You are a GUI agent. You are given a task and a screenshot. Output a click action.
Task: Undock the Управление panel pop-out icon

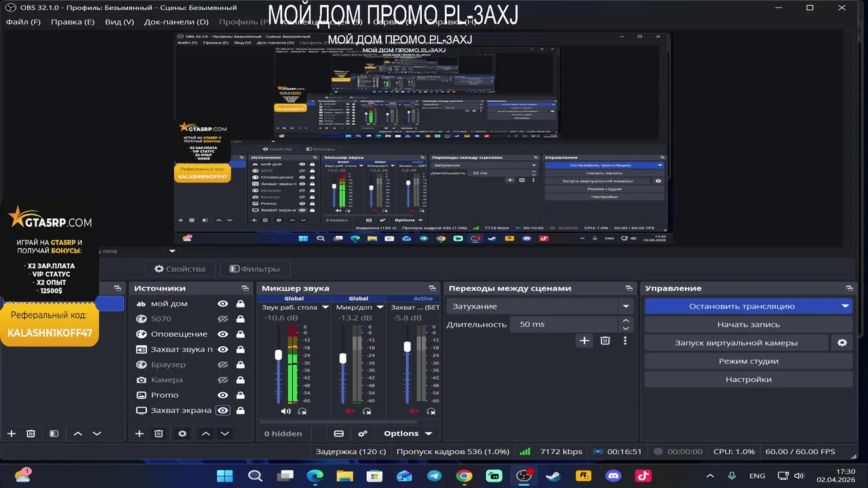(849, 289)
